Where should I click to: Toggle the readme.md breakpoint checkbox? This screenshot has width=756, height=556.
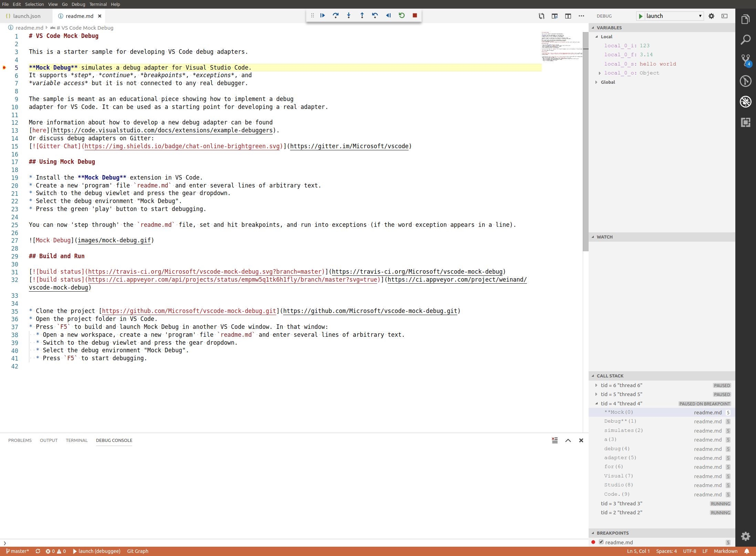coord(601,542)
